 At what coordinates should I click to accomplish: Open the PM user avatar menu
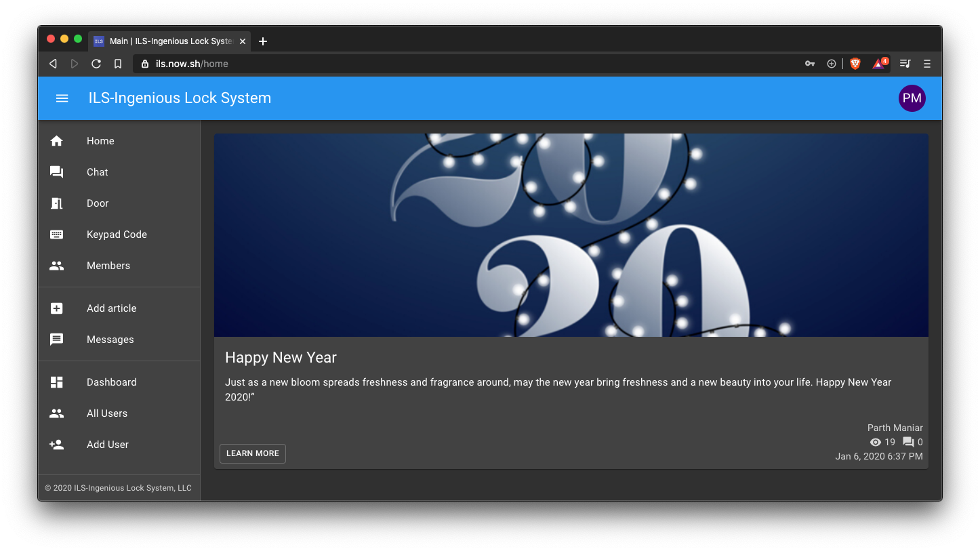[912, 98]
